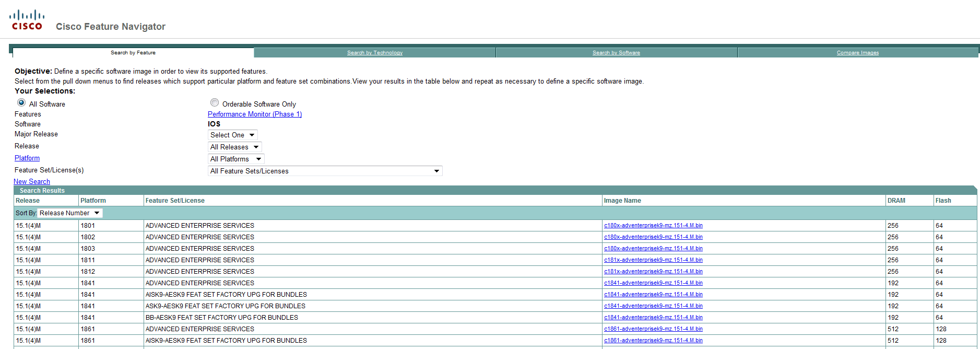
Task: Select the Orderable Software Only option
Action: pyautogui.click(x=215, y=102)
